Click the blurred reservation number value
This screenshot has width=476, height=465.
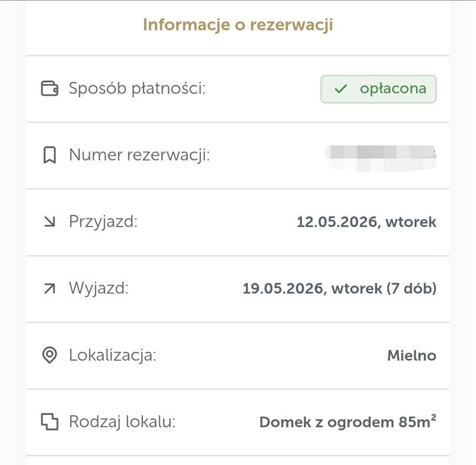tap(380, 156)
